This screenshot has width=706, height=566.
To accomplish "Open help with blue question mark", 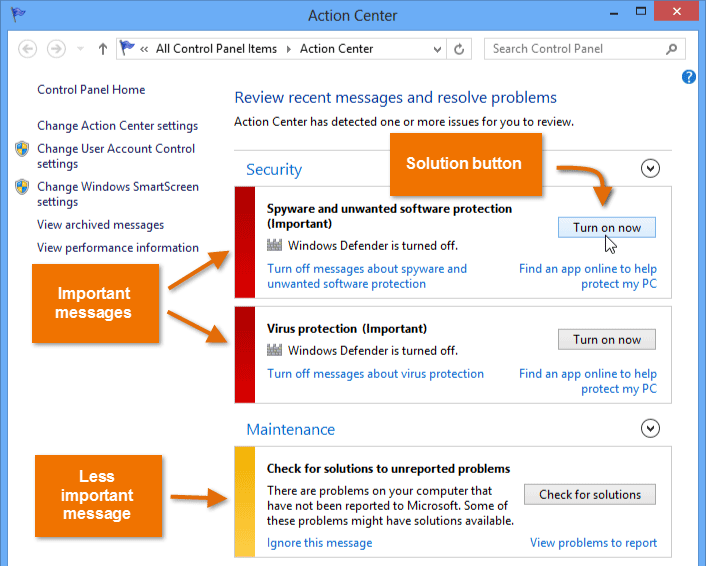I will pos(689,77).
